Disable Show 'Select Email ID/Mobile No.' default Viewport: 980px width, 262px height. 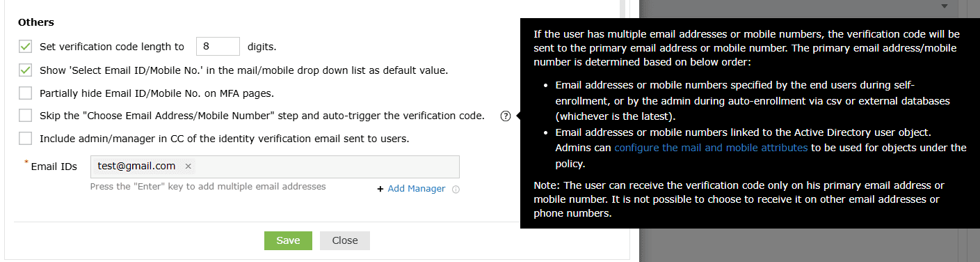pos(26,70)
